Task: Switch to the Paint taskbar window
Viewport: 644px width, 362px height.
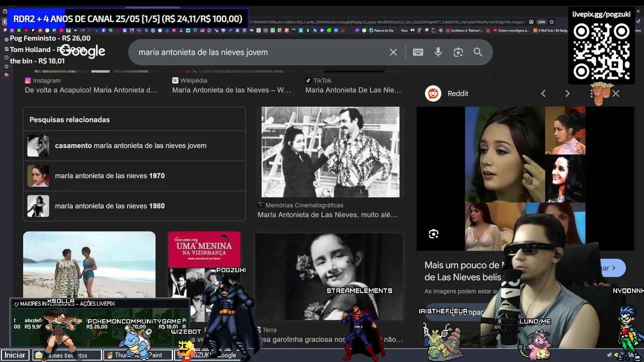Action: (138, 355)
